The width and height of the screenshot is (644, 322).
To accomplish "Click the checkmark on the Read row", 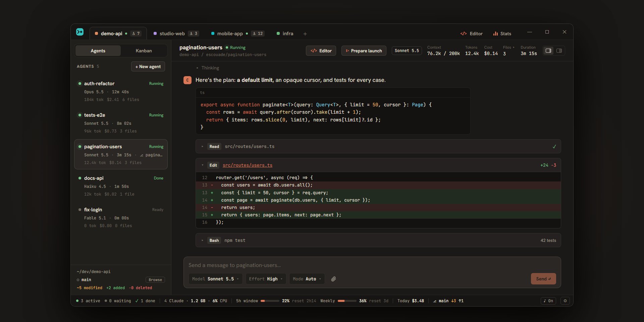I will (554, 147).
